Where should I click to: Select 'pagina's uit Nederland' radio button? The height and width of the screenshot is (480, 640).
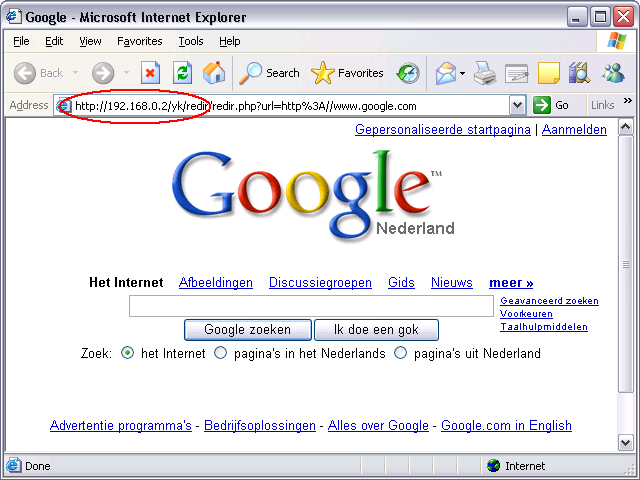click(400, 353)
